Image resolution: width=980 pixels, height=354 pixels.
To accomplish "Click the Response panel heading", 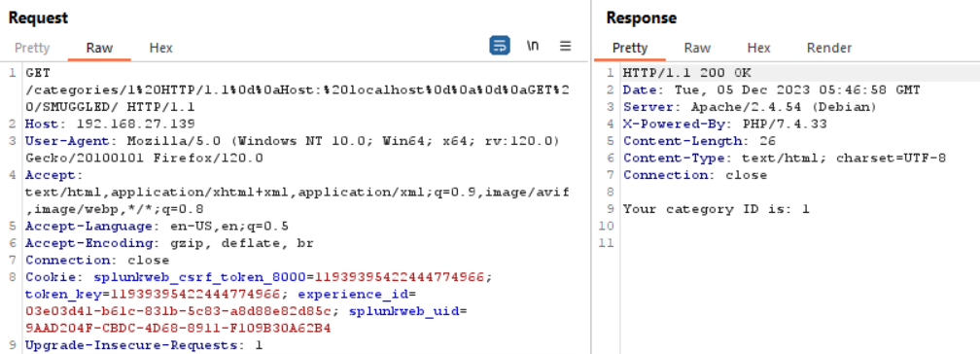I will [642, 18].
